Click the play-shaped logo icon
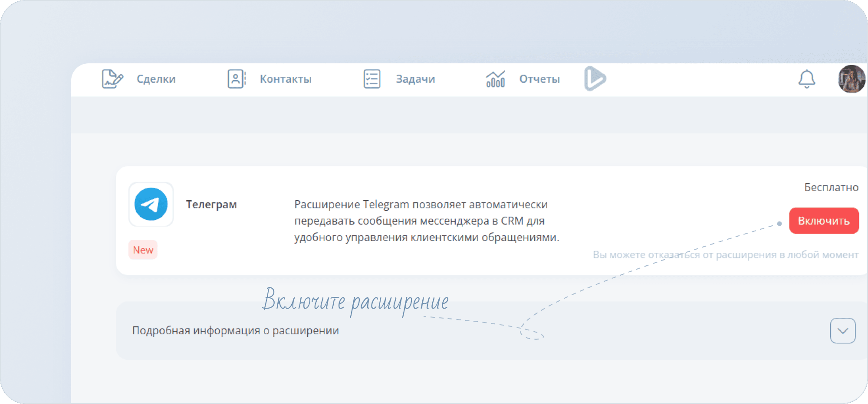This screenshot has width=868, height=404. [x=595, y=78]
